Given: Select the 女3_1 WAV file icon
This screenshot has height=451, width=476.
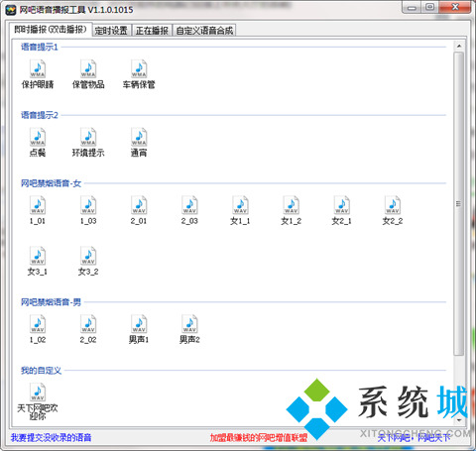Looking at the screenshot, I should [x=38, y=256].
